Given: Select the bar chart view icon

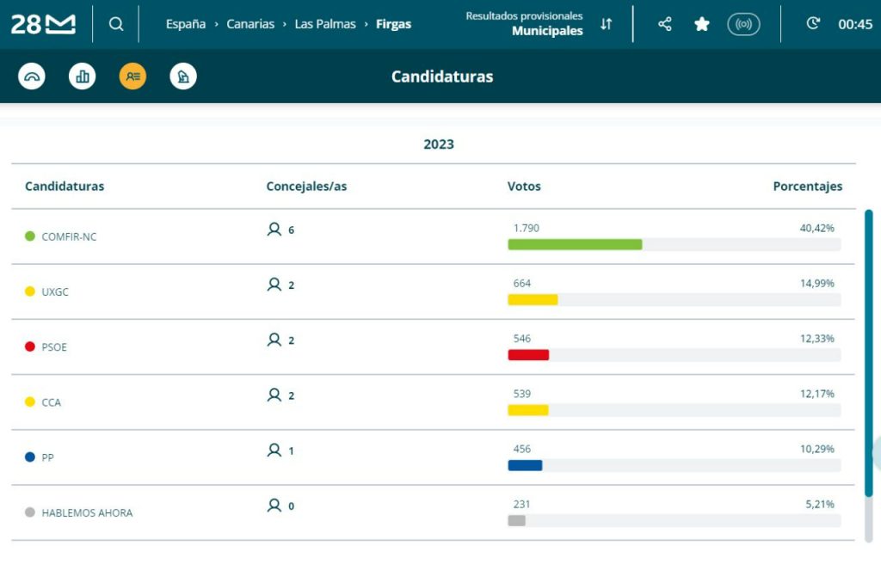Looking at the screenshot, I should click(x=82, y=77).
